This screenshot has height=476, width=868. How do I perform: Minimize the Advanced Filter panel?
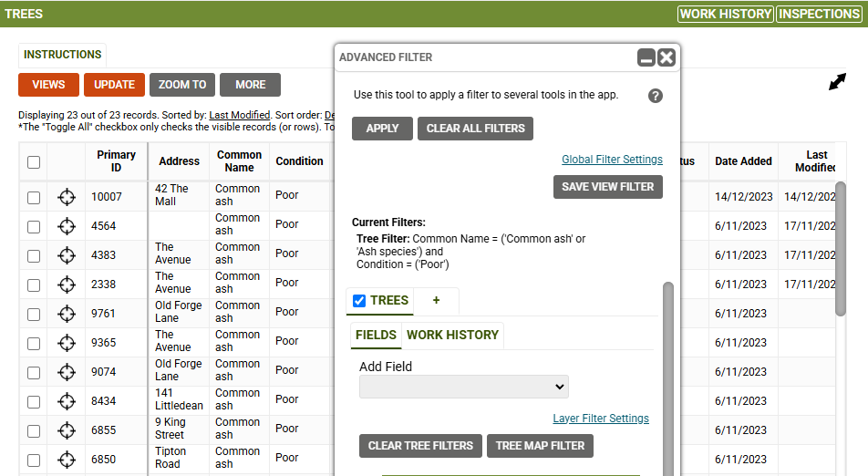point(646,57)
